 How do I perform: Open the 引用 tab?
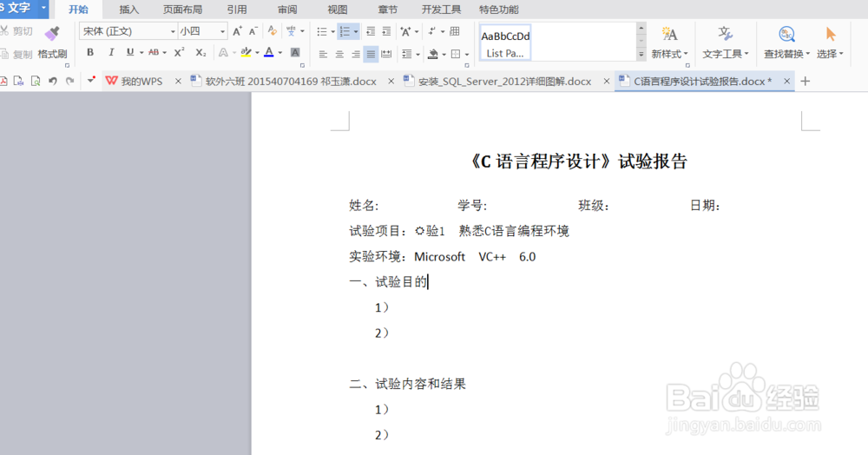tap(237, 10)
